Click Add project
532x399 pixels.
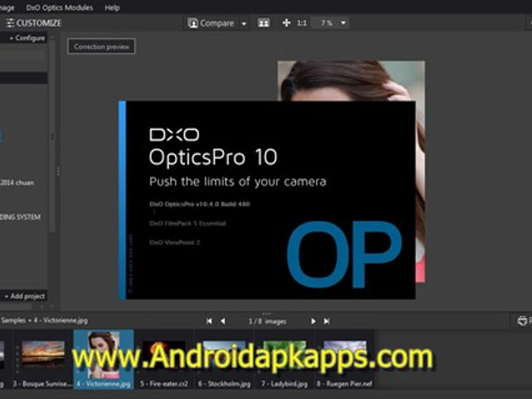[x=25, y=297]
